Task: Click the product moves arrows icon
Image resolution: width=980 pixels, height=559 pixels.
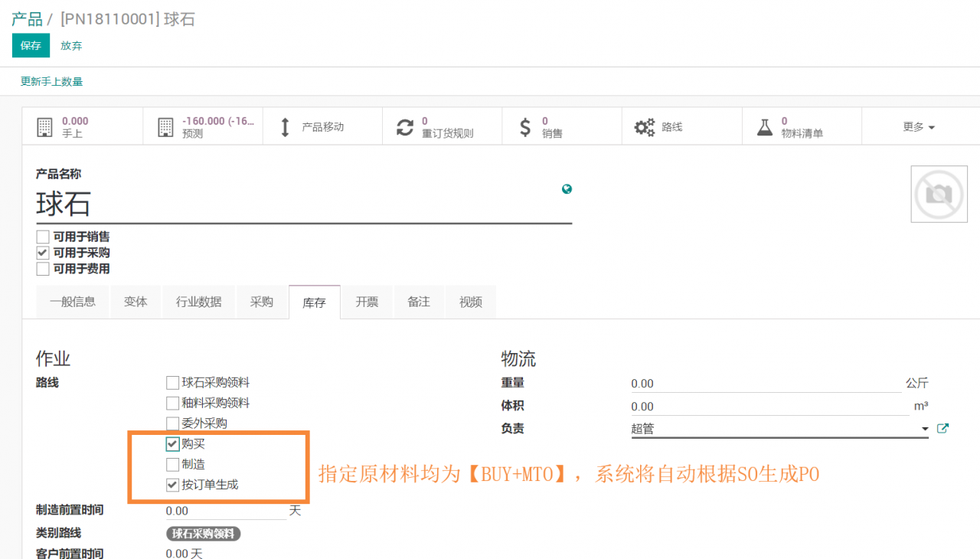Action: [285, 127]
